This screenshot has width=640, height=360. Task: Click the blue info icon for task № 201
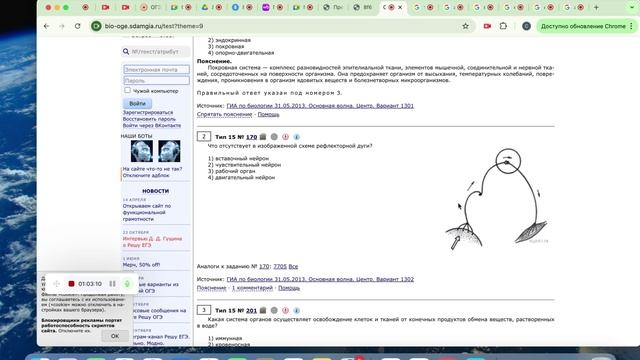pos(297,310)
